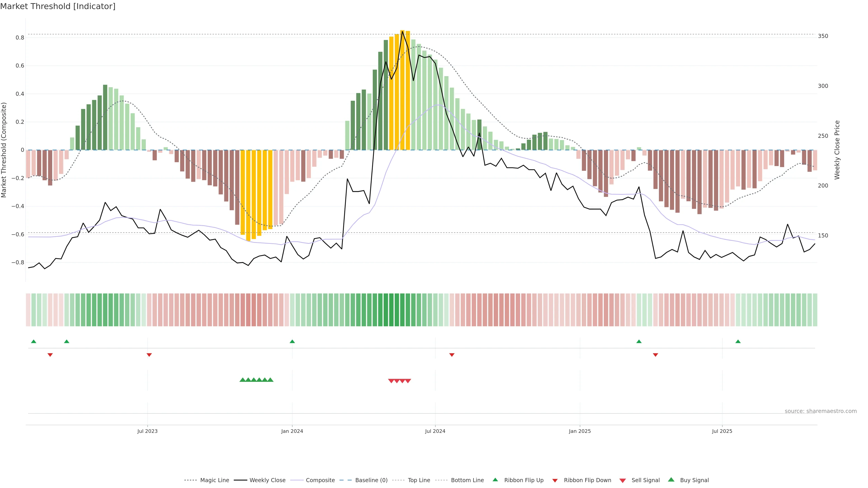The height and width of the screenshot is (488, 868).
Task: Hide the Top Line series via legend
Action: pyautogui.click(x=419, y=480)
